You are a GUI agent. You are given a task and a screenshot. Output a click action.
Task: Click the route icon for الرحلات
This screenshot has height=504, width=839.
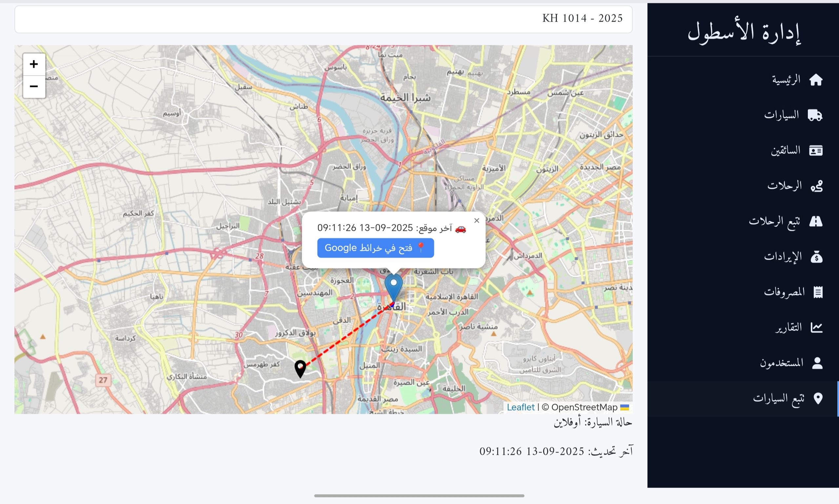point(816,186)
